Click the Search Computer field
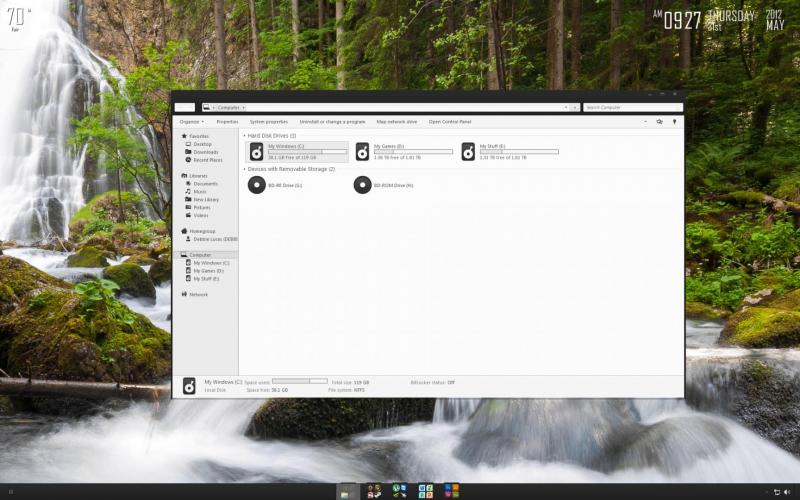The image size is (800, 500). (633, 108)
